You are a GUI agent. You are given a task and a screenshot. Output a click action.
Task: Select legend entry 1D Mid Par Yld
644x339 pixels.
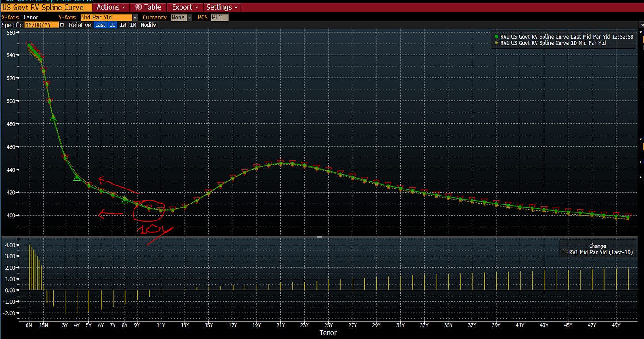[553, 43]
